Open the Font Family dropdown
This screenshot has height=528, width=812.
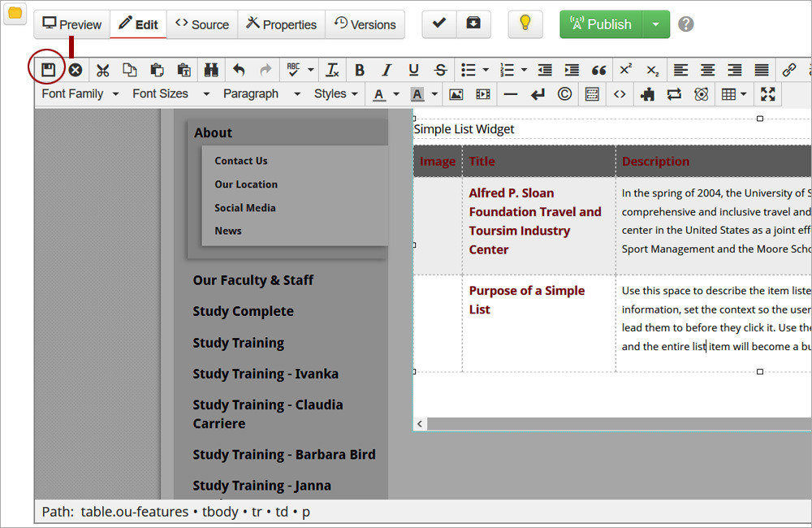click(x=80, y=94)
